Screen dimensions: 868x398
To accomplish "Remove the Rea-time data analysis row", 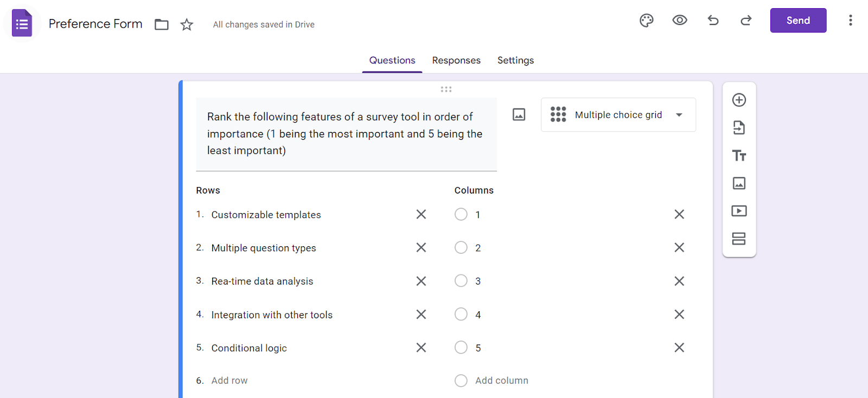I will pyautogui.click(x=421, y=281).
